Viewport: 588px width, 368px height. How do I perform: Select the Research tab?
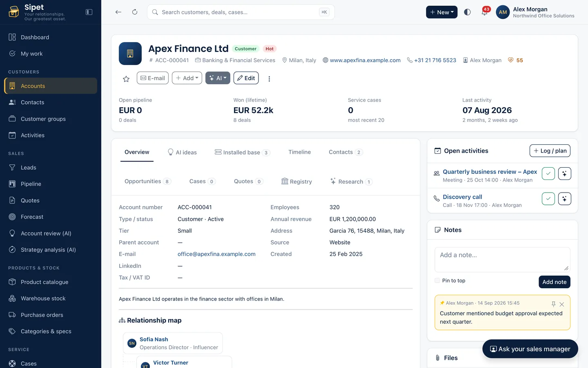click(351, 182)
